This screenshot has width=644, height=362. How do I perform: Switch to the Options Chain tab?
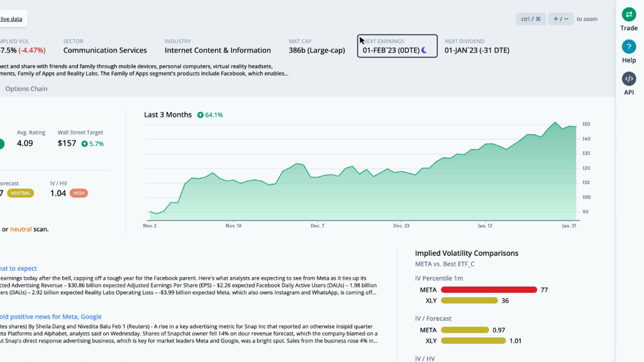pos(26,89)
